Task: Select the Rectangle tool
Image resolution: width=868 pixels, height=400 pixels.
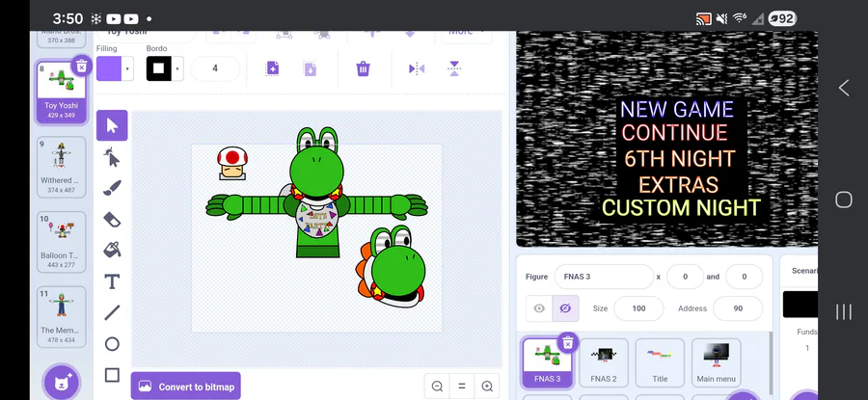Action: coord(112,375)
